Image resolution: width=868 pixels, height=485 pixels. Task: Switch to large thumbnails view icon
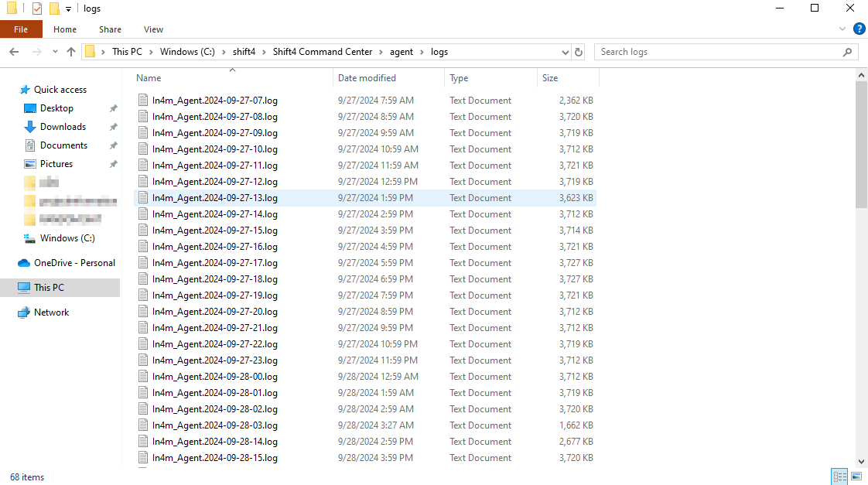856,476
